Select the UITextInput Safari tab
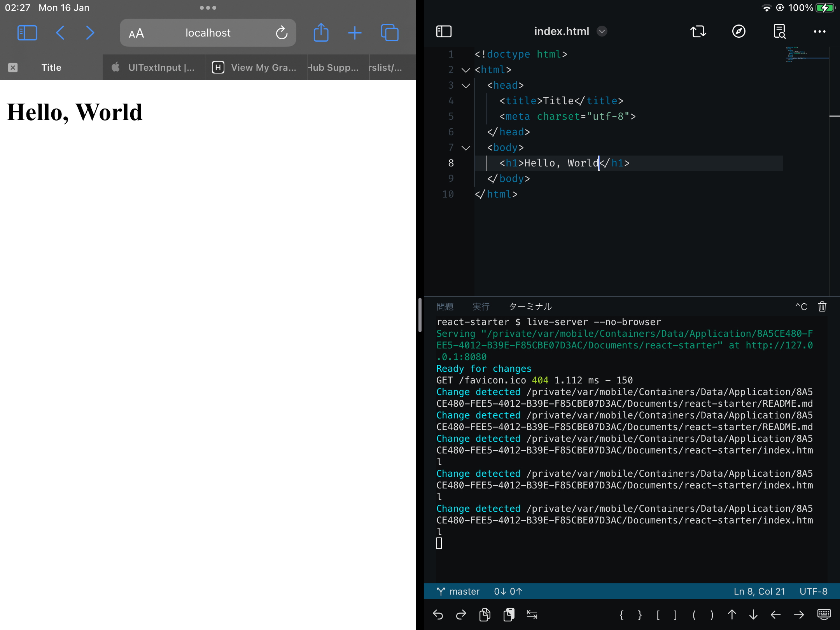Viewport: 840px width, 630px height. point(153,67)
